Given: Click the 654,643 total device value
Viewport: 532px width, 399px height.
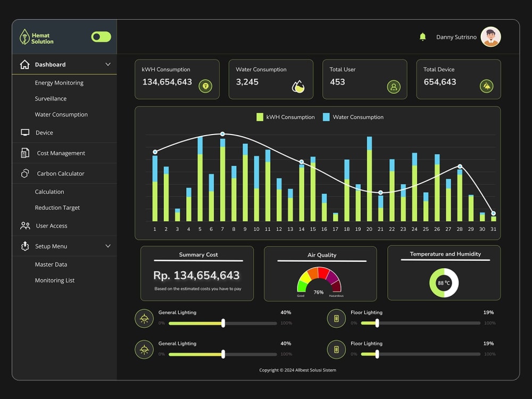Looking at the screenshot, I should [440, 82].
